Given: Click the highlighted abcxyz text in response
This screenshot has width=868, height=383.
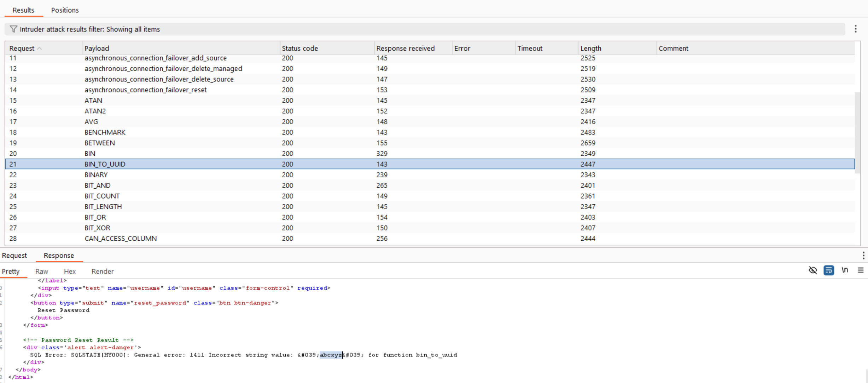Looking at the screenshot, I should pos(331,355).
